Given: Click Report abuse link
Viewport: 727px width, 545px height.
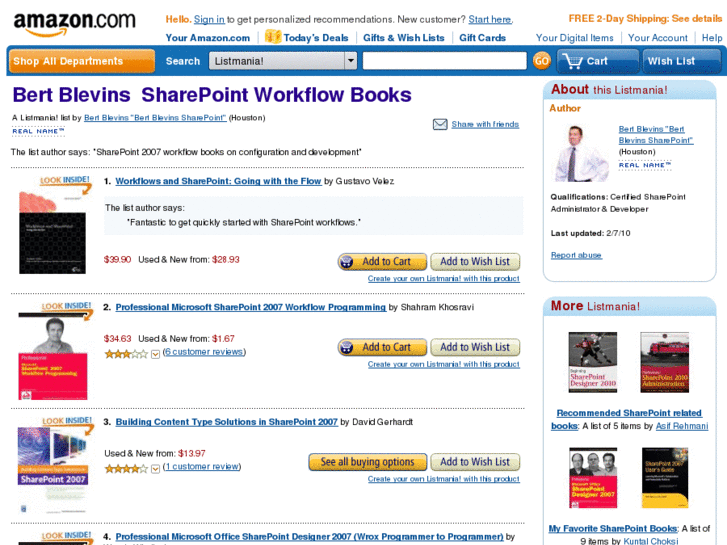Looking at the screenshot, I should coord(576,255).
